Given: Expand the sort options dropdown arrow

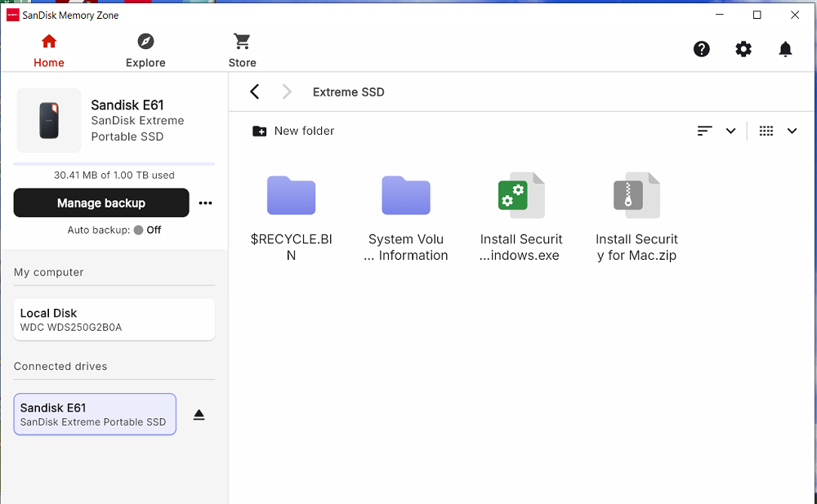Looking at the screenshot, I should click(730, 131).
